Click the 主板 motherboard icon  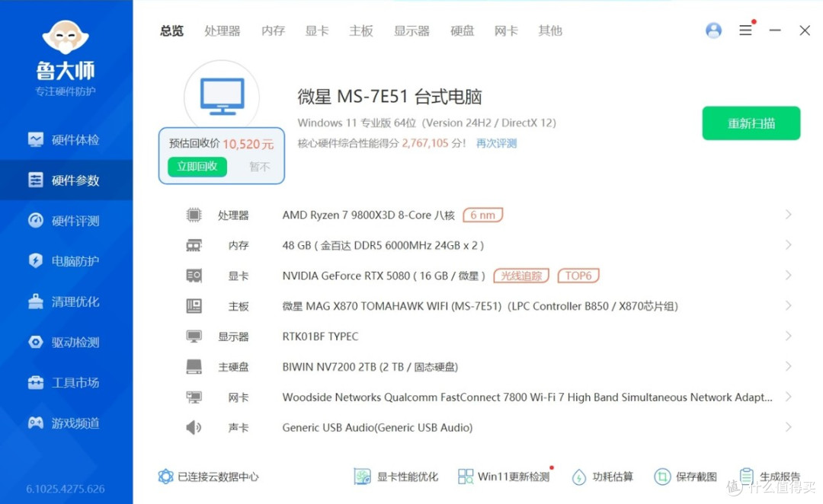click(194, 306)
